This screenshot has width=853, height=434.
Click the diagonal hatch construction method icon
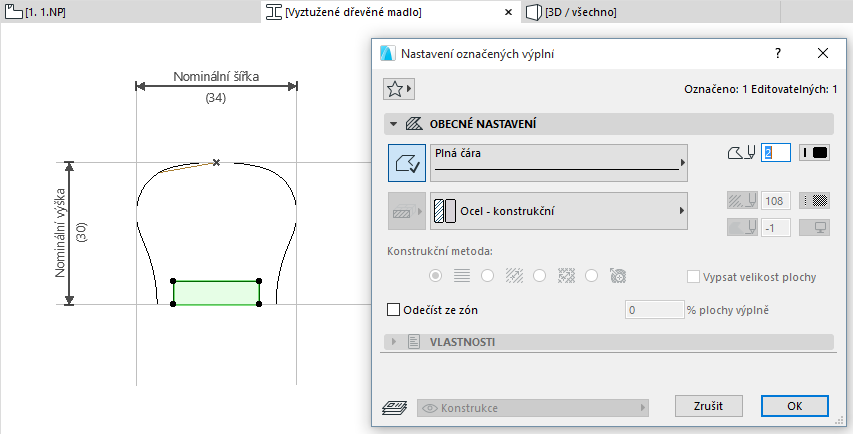click(514, 276)
